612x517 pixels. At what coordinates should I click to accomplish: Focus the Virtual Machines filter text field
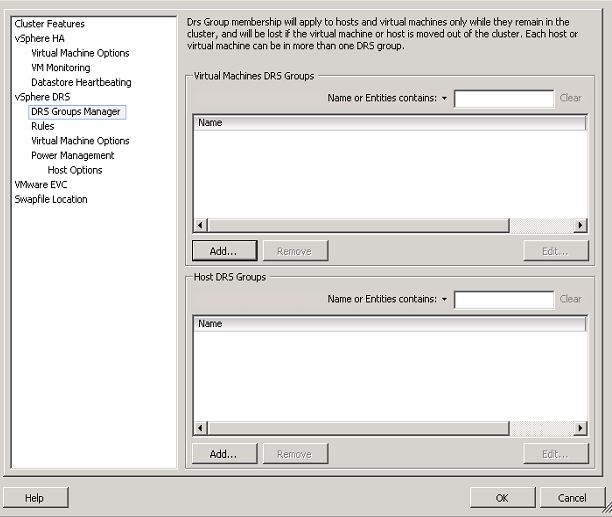(503, 99)
